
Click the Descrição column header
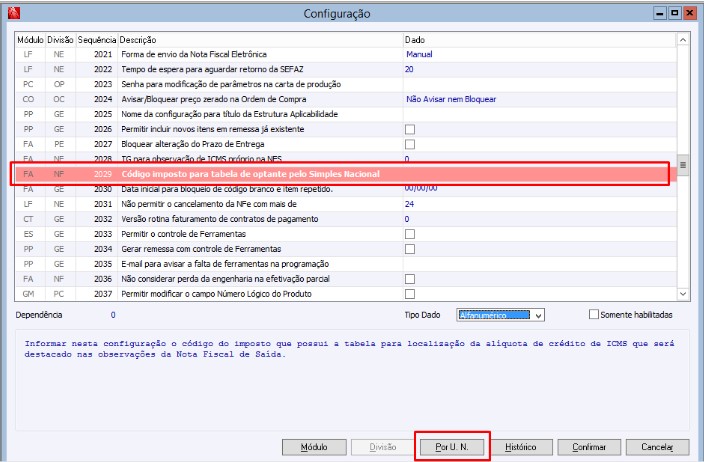click(x=260, y=40)
